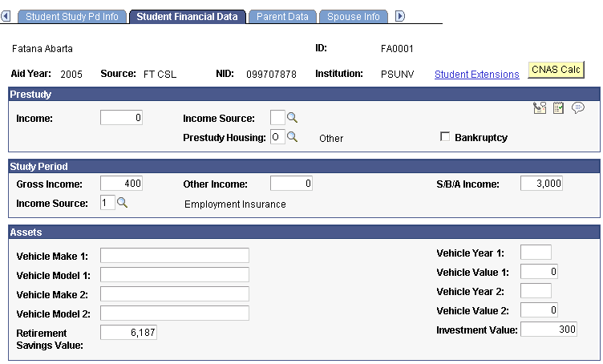Click the Prestudy Income field
This screenshot has width=603, height=364.
tap(122, 118)
